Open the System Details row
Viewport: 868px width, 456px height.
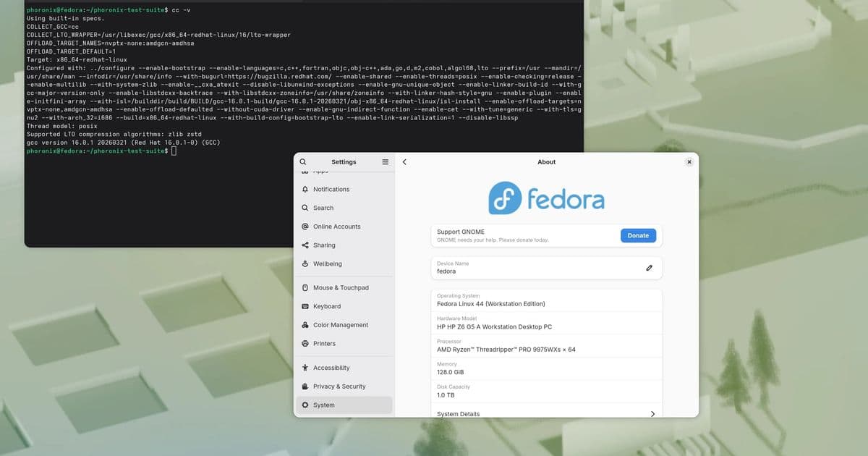(546, 412)
